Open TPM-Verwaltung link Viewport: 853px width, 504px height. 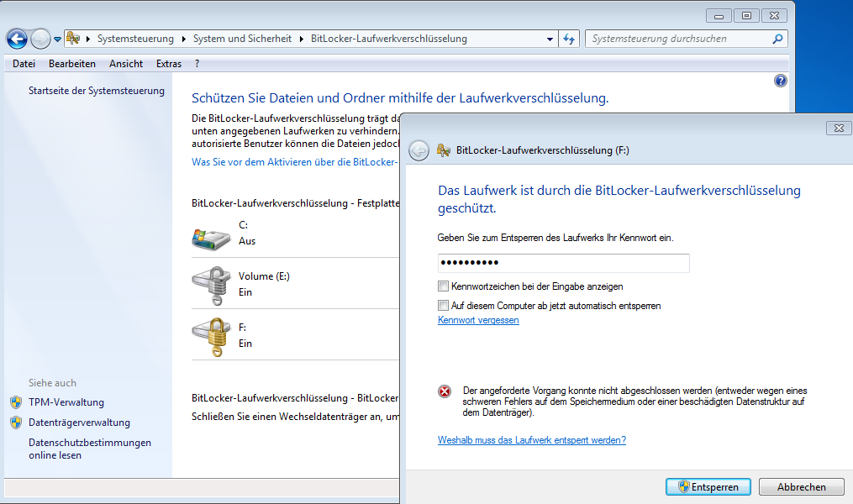coord(66,402)
